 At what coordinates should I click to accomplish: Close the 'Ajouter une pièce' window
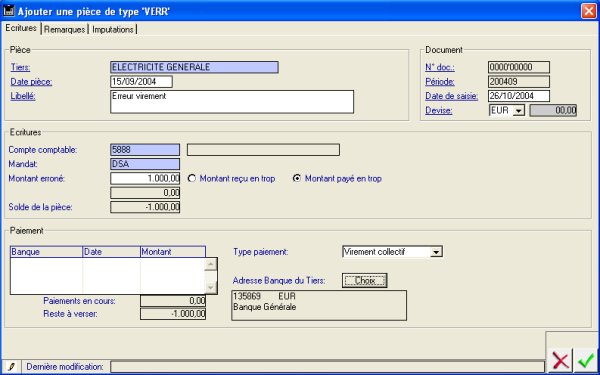[x=589, y=11]
